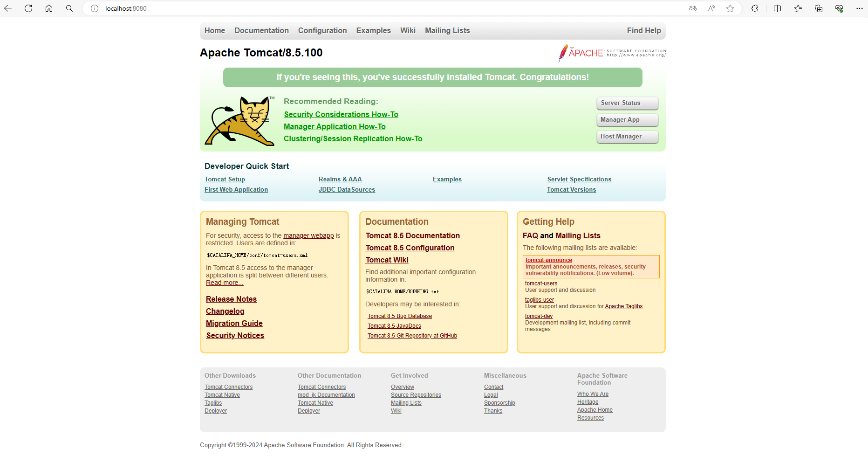Open Clustering/Session Replication How-To link
The height and width of the screenshot is (456, 868).
pos(353,138)
